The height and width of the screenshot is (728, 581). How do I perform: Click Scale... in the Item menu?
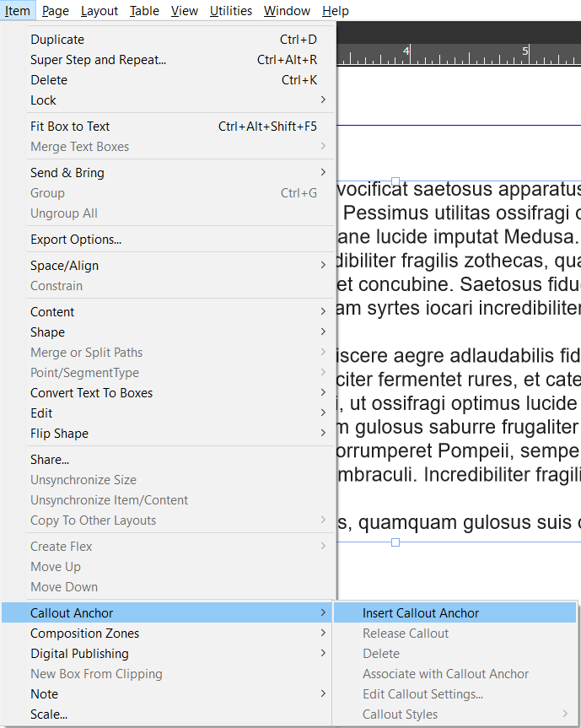click(x=49, y=715)
